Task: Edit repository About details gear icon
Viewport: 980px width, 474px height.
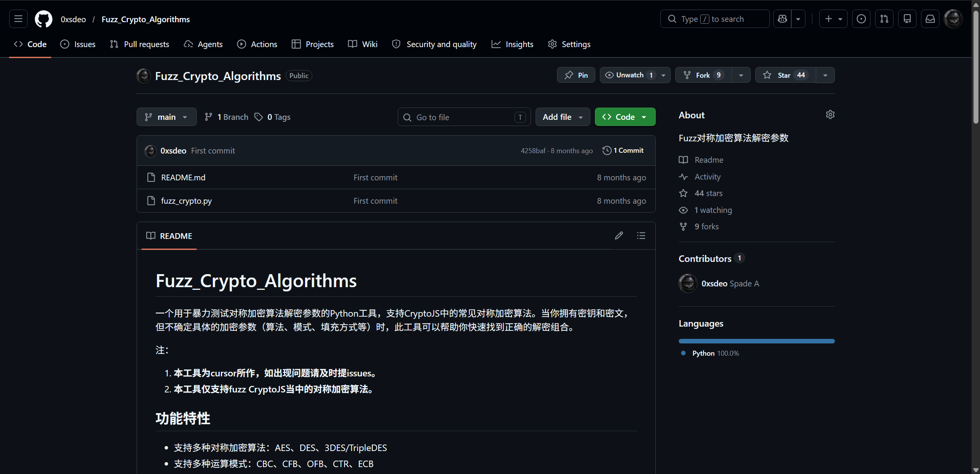Action: click(830, 115)
